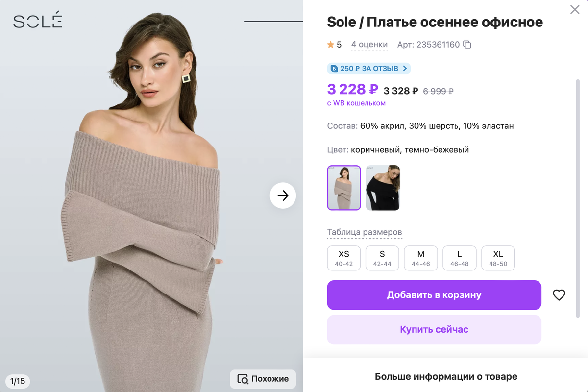
Task: Copy the article number 235361160
Action: 467,45
